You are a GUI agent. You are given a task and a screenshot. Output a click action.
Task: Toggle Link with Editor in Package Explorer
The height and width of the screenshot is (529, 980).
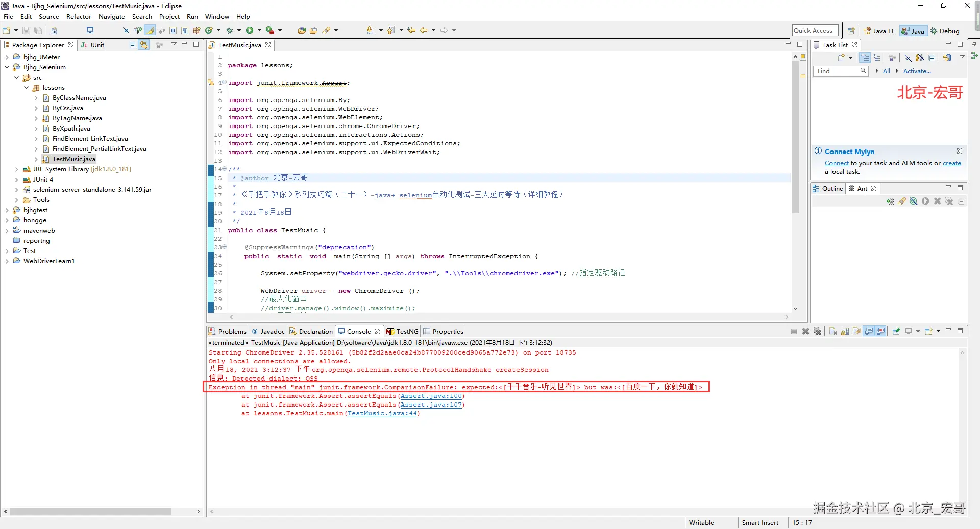tap(144, 45)
